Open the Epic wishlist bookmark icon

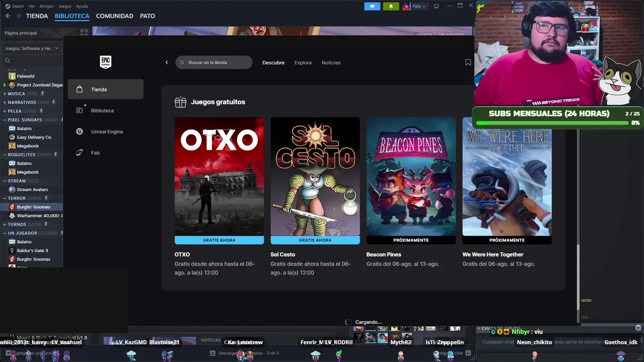(468, 62)
